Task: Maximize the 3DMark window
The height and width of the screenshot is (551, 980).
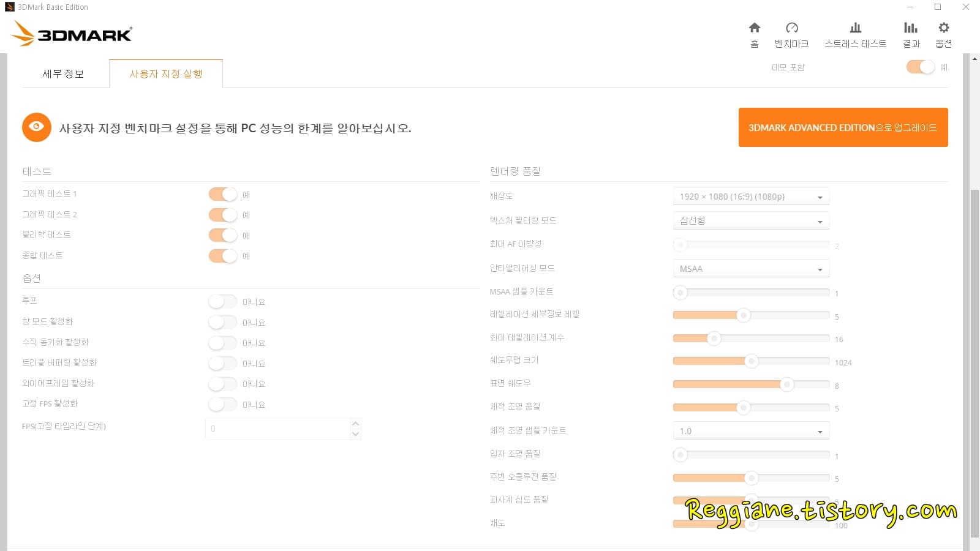Action: [x=938, y=7]
